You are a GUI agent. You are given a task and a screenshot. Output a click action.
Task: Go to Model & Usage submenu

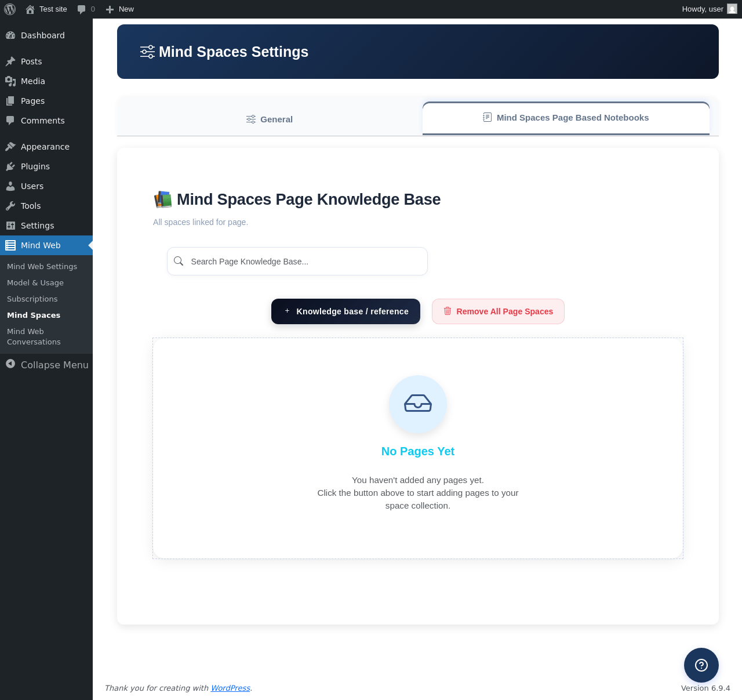pyautogui.click(x=35, y=282)
